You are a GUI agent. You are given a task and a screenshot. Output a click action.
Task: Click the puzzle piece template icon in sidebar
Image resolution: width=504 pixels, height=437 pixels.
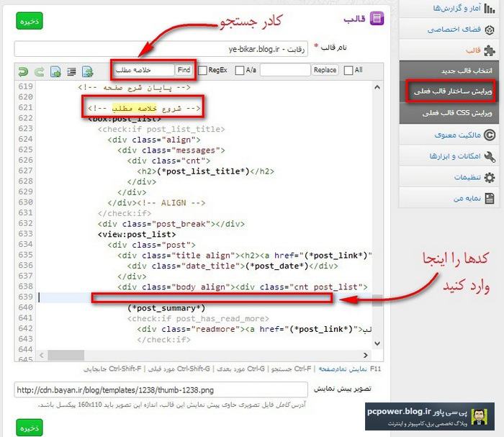coord(490,50)
